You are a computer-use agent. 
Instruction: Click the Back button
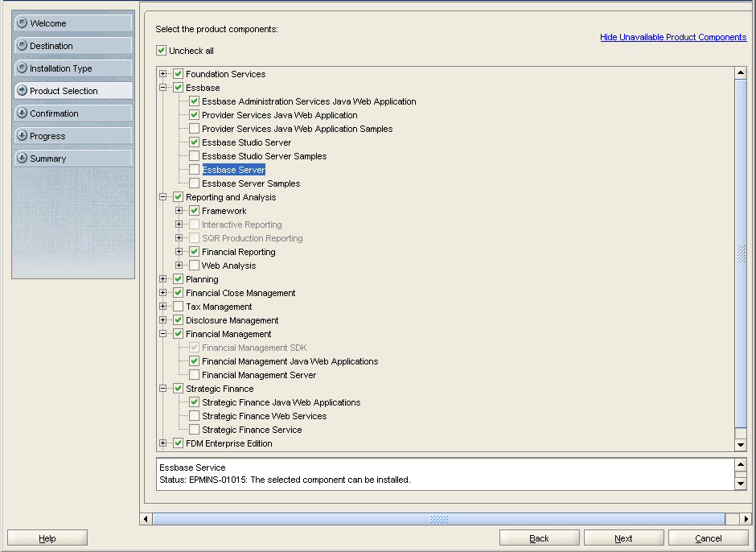click(x=539, y=538)
